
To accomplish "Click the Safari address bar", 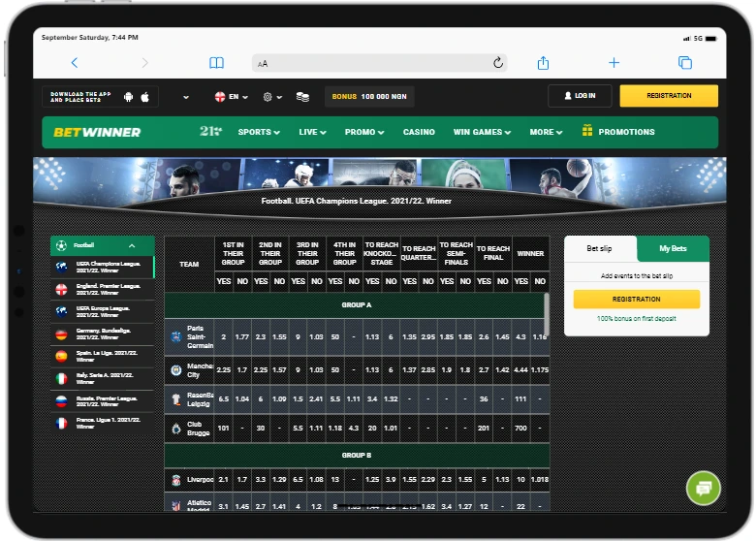I will [379, 63].
